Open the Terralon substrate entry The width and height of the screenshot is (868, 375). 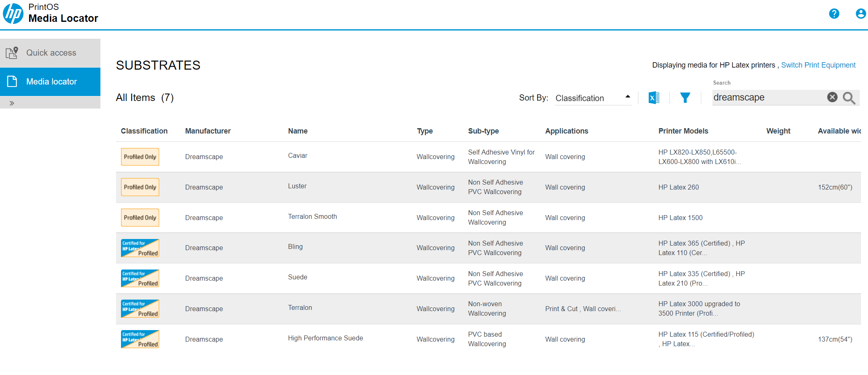point(300,308)
